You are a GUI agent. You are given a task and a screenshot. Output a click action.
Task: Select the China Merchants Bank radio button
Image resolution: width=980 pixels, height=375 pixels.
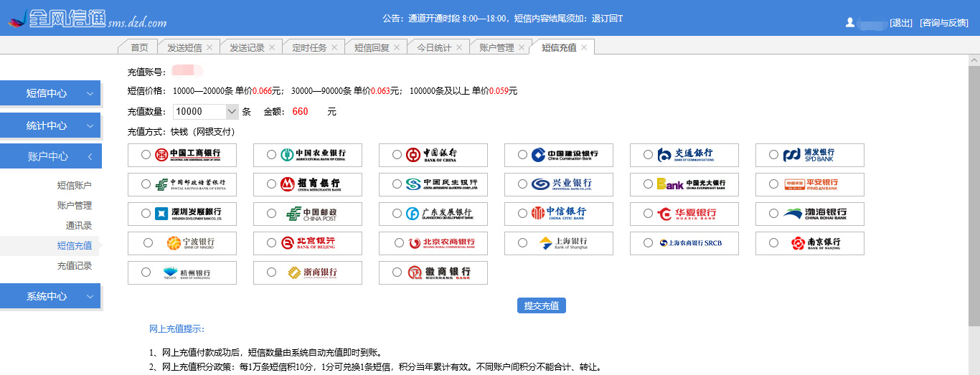[x=270, y=184]
